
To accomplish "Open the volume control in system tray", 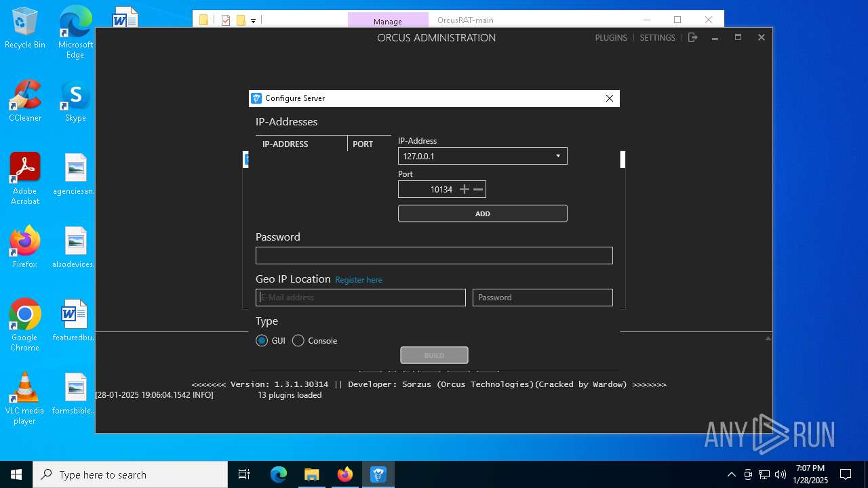I will pyautogui.click(x=781, y=474).
